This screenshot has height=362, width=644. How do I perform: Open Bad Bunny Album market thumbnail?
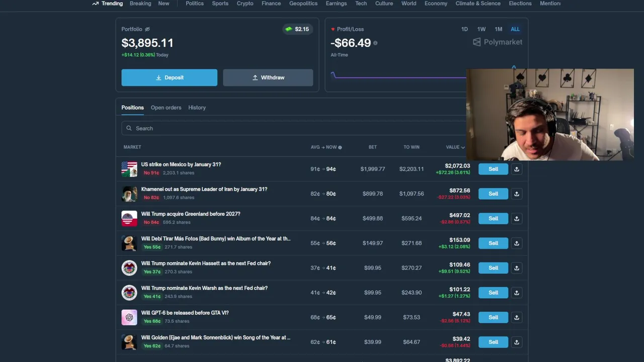(129, 243)
